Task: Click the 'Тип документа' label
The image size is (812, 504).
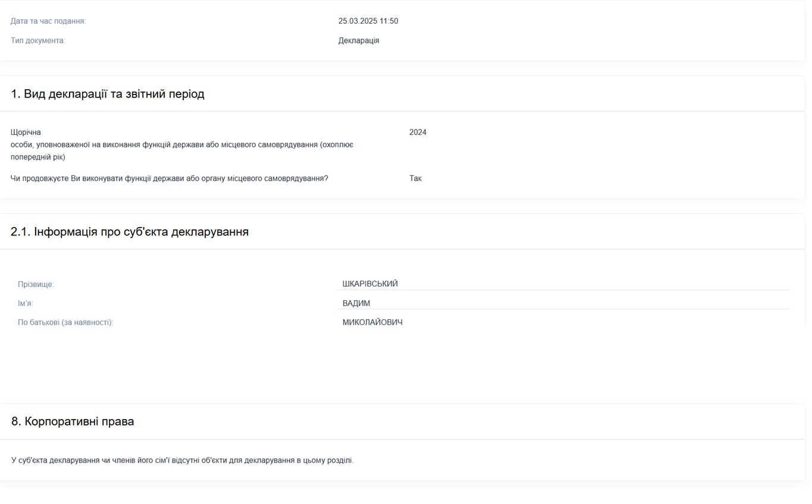Action: 38,41
